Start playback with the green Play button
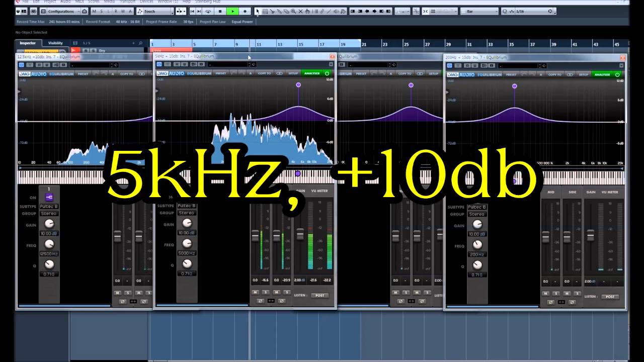 232,11
